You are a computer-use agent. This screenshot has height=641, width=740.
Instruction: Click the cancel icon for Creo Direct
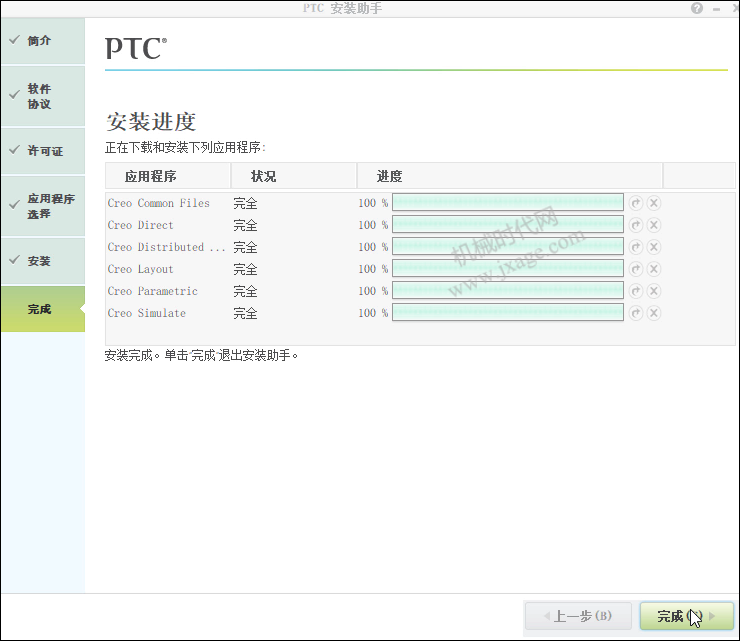(x=654, y=225)
